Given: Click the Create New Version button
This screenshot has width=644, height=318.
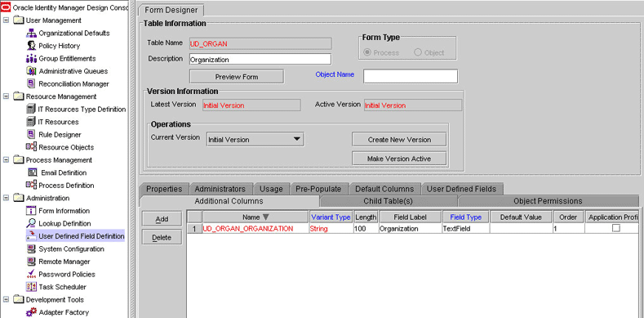Looking at the screenshot, I should pyautogui.click(x=399, y=140).
